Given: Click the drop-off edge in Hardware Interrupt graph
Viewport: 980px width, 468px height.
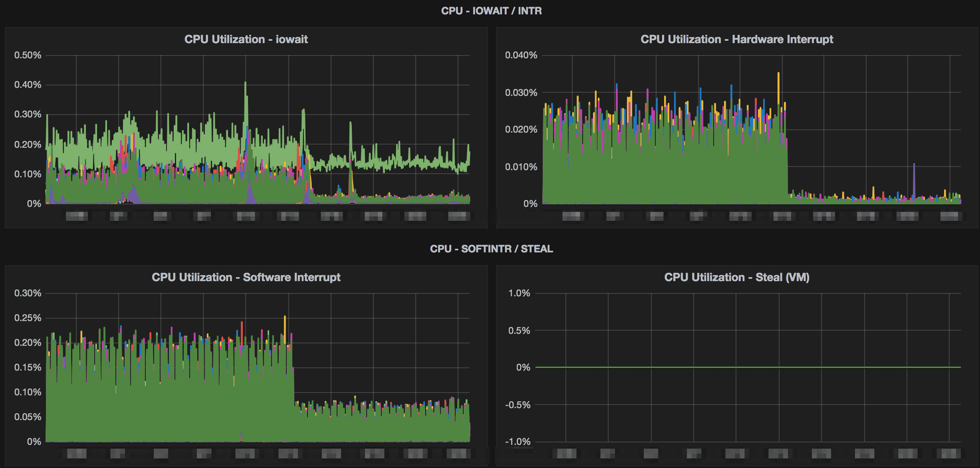Looking at the screenshot, I should pos(788,172).
